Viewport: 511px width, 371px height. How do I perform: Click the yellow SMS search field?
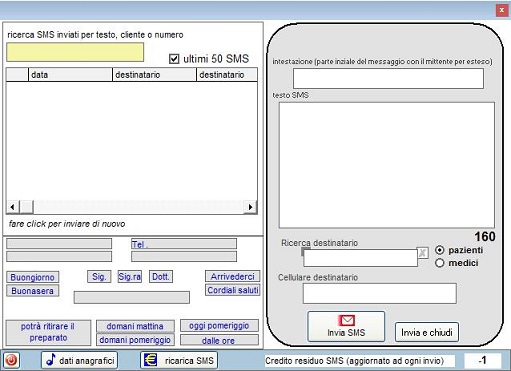(x=75, y=52)
